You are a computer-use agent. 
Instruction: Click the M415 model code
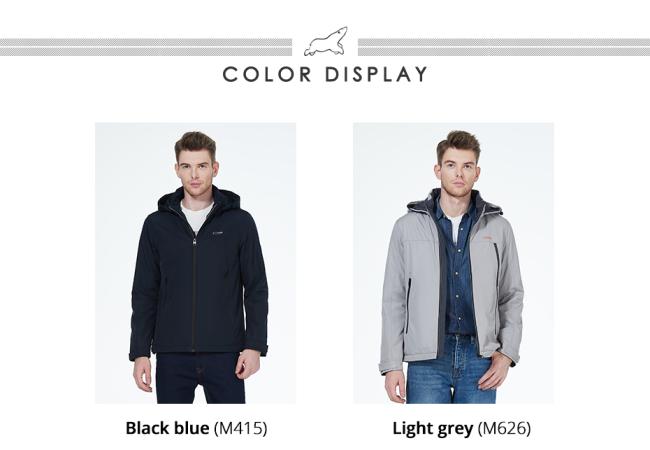point(240,428)
